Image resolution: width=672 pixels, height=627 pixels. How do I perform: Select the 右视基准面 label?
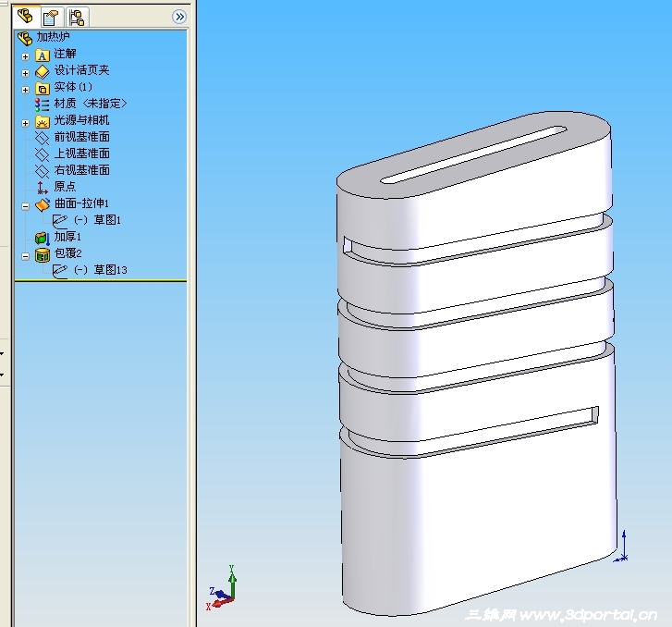82,170
